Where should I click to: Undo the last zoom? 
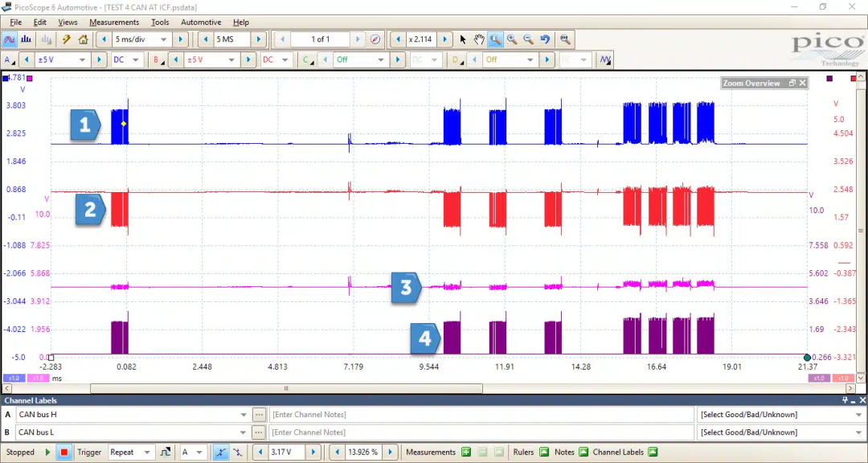point(545,39)
